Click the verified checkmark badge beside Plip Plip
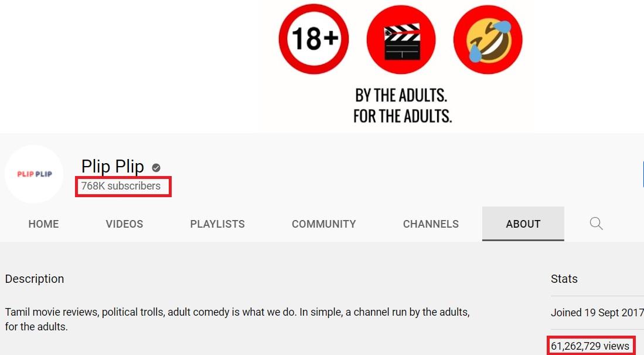 156,168
